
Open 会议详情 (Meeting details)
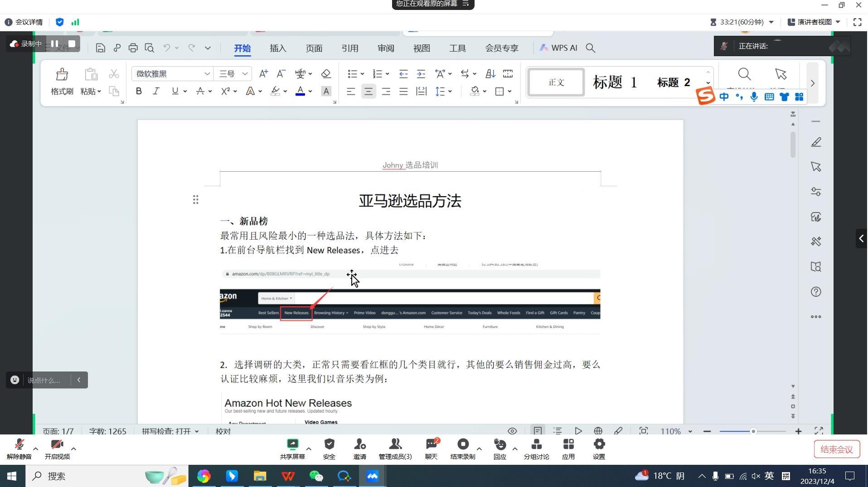tap(24, 22)
